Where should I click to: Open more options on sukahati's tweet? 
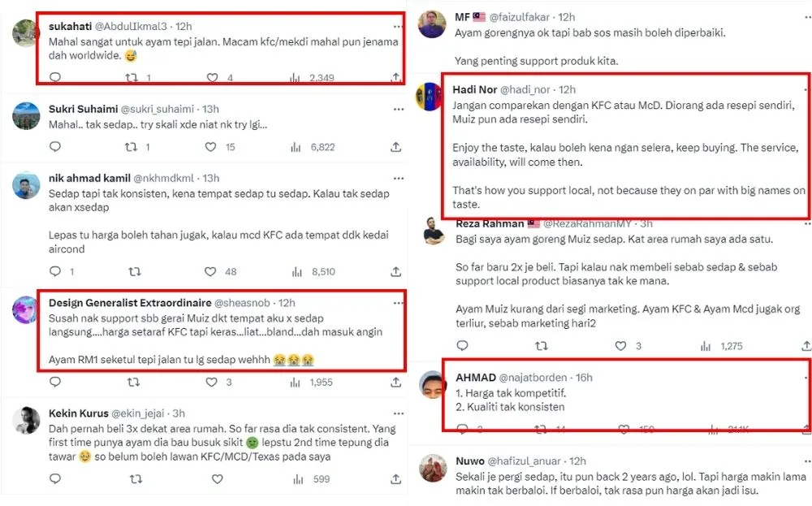[397, 26]
